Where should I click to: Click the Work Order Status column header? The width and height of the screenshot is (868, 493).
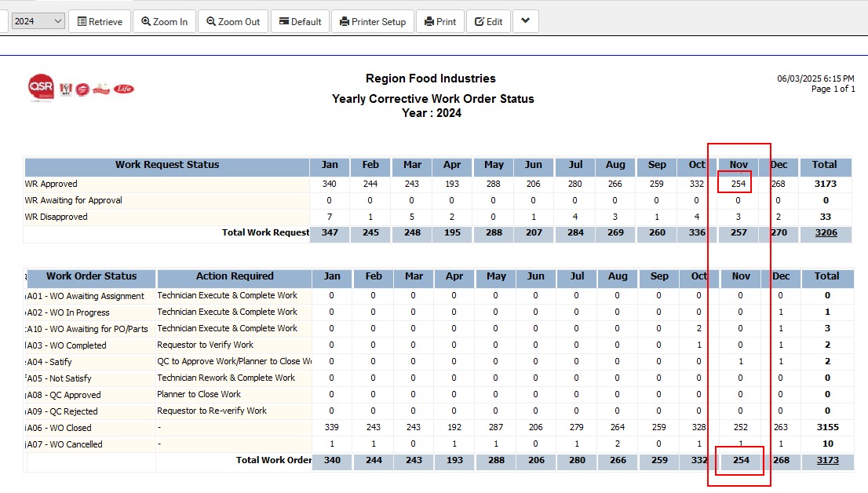(91, 276)
